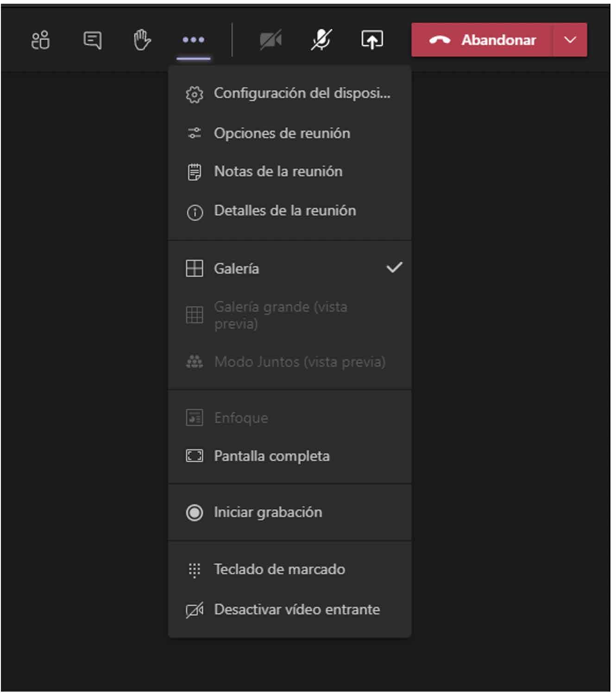The image size is (616, 693).
Task: Raise hand in the meeting
Action: coord(142,40)
